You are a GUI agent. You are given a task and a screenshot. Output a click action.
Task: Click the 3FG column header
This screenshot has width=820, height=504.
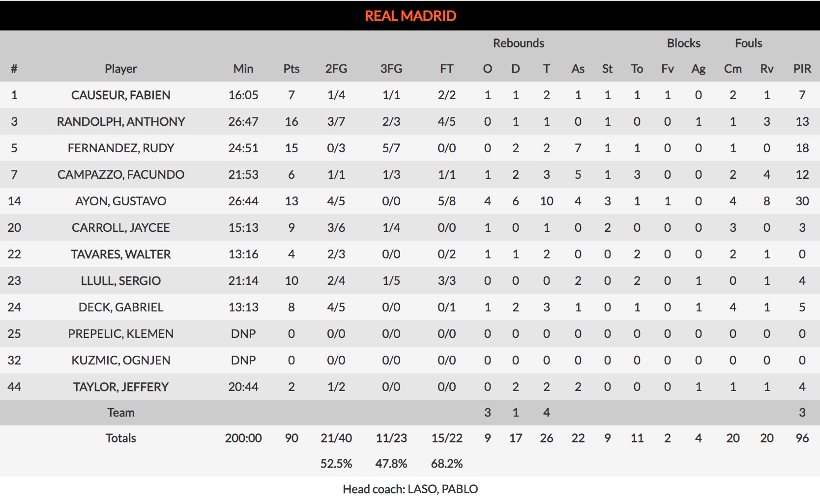coord(391,69)
